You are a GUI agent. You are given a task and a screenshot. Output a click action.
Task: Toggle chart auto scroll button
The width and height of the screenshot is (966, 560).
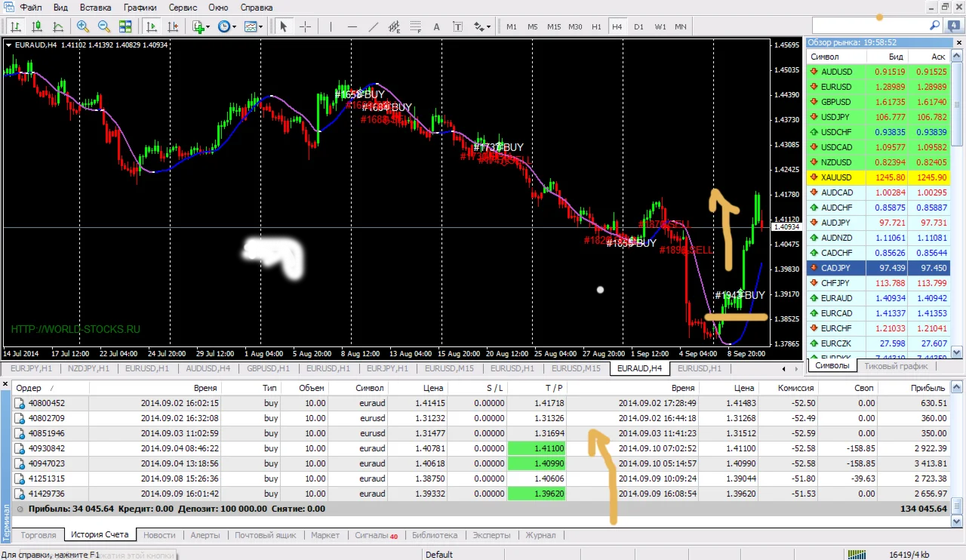152,26
